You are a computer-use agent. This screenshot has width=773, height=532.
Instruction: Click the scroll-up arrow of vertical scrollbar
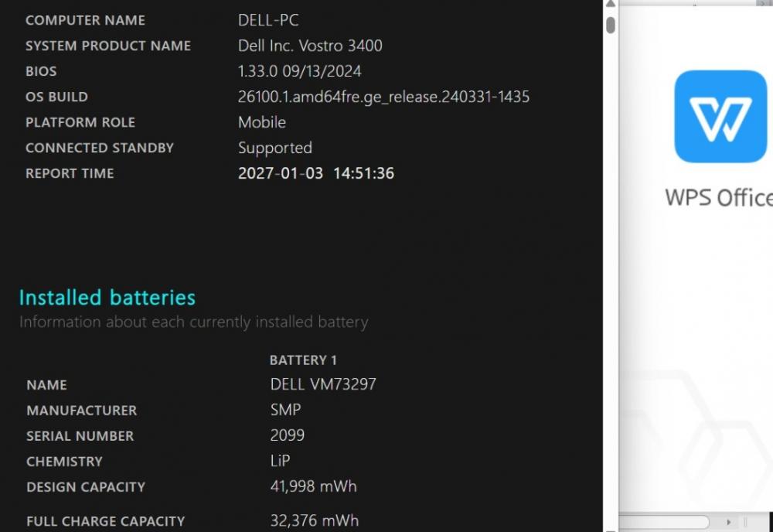pos(611,4)
